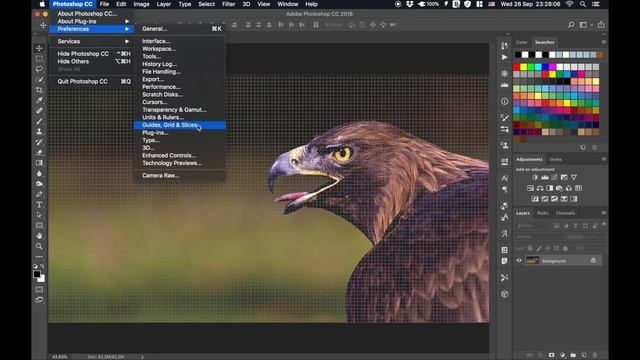Click the Share image icon
This screenshot has width=640, height=360.
[601, 25]
